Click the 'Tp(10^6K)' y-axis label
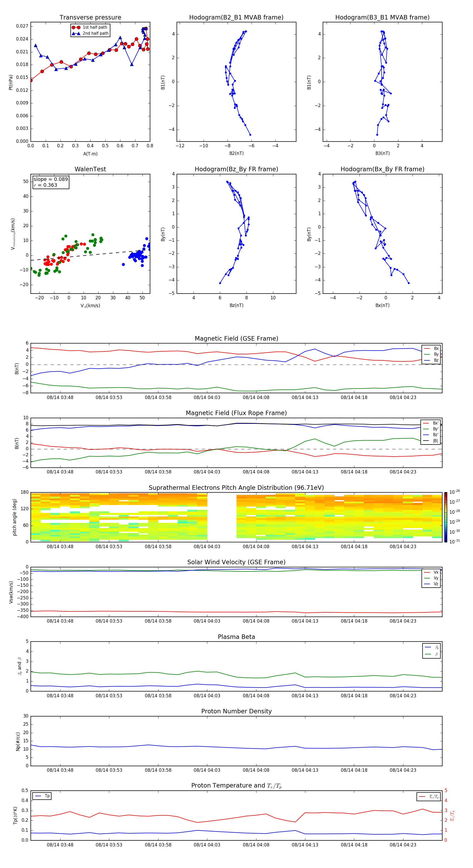 coord(15,815)
